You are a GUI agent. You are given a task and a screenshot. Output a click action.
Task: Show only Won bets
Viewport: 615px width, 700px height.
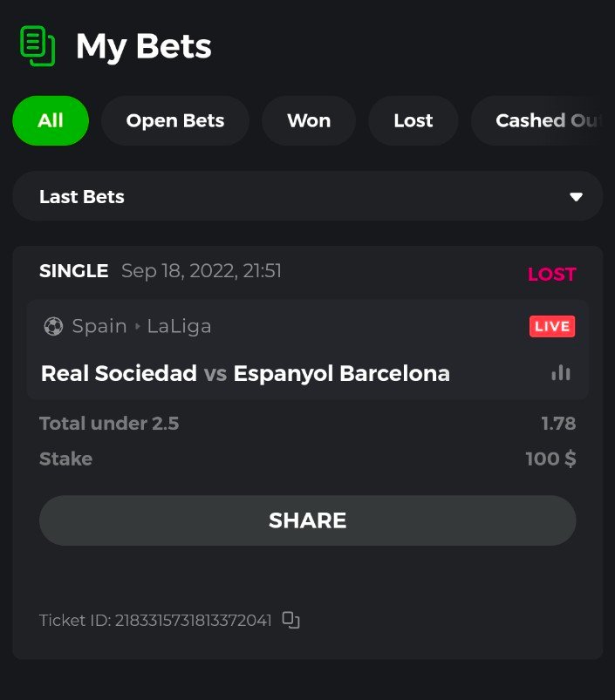point(309,120)
